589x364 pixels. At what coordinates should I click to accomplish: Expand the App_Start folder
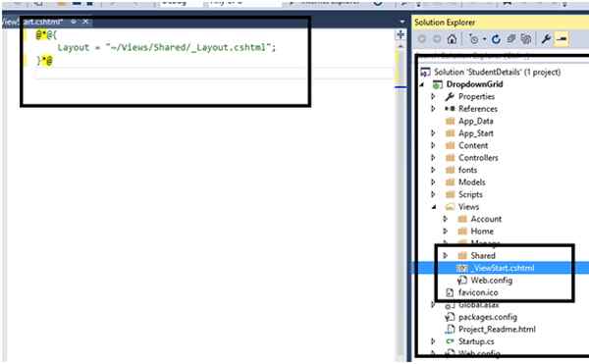pyautogui.click(x=433, y=133)
